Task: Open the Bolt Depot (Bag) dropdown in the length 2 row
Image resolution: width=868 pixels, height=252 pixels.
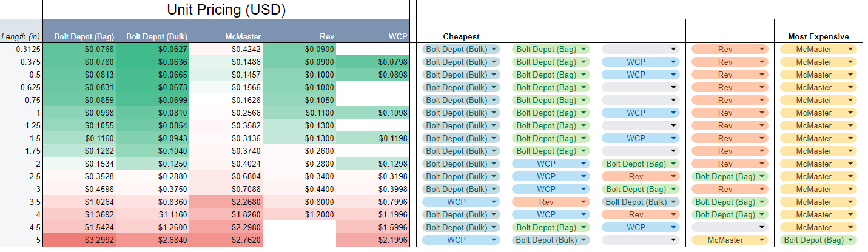Action: click(640, 164)
